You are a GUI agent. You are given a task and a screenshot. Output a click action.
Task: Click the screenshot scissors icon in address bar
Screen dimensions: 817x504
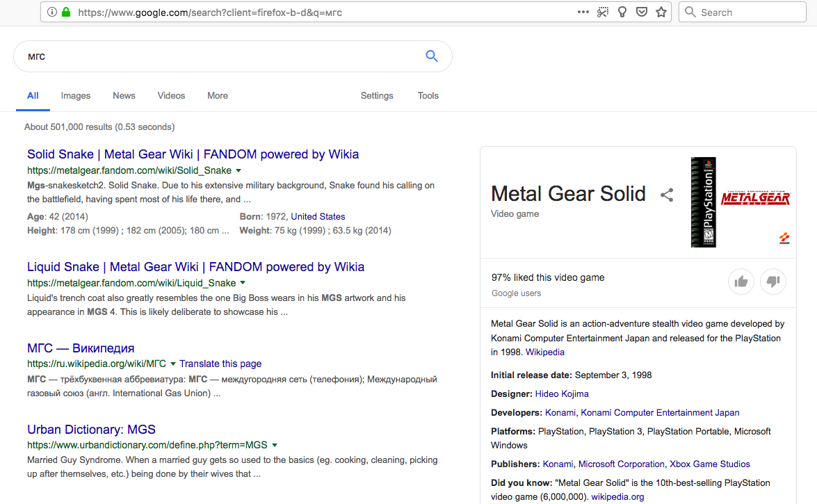click(602, 12)
